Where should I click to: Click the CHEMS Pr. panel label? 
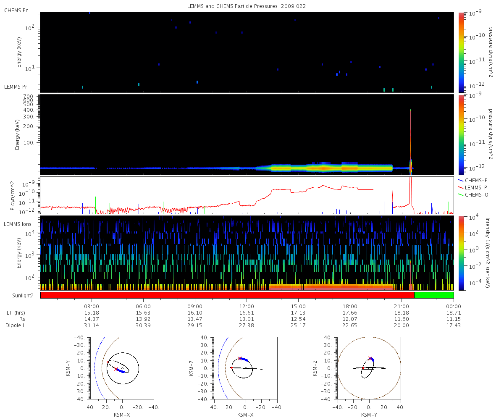[16, 10]
